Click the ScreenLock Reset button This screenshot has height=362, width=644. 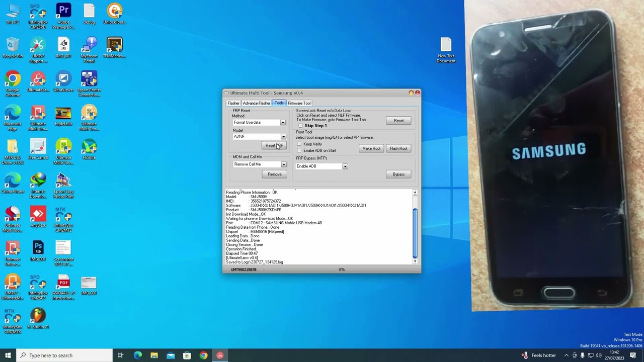click(398, 121)
